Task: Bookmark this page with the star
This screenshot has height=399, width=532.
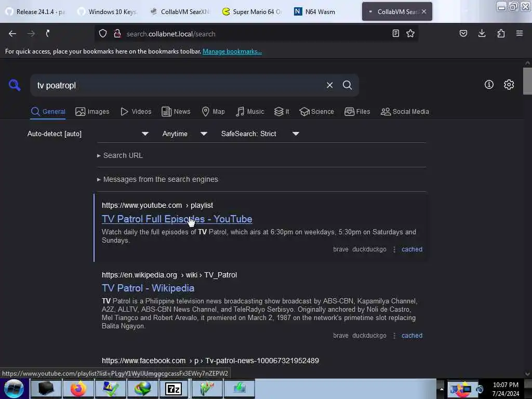Action: tap(410, 34)
